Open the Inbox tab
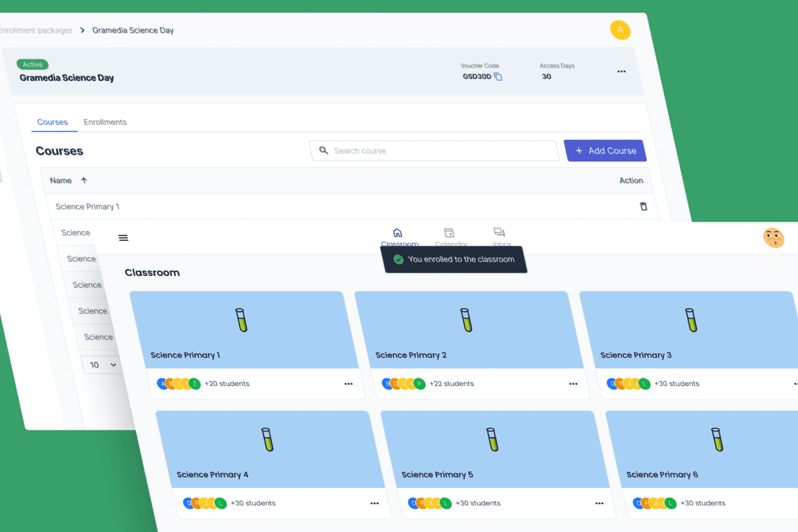The image size is (798, 532). pyautogui.click(x=500, y=237)
